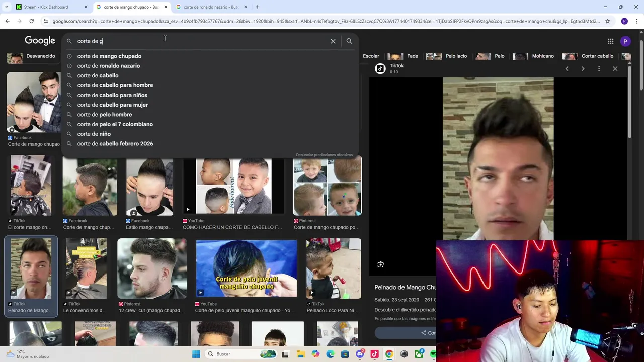The height and width of the screenshot is (362, 644).
Task: Open File Explorer from the taskbar
Action: 301,354
